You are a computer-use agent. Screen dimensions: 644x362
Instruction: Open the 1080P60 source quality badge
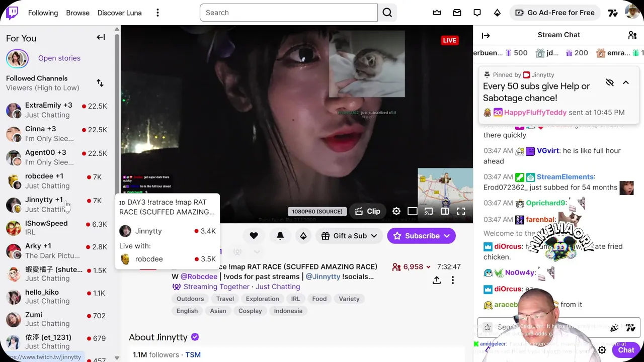[x=317, y=212]
